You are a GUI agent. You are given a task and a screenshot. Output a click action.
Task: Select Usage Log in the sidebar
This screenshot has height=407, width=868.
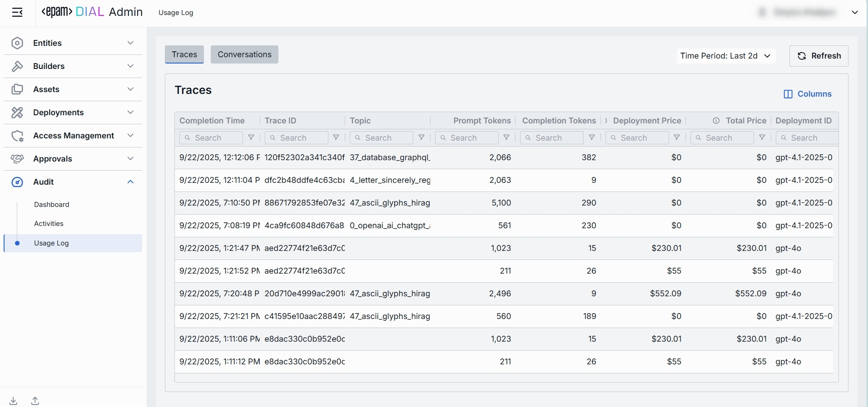73,243
